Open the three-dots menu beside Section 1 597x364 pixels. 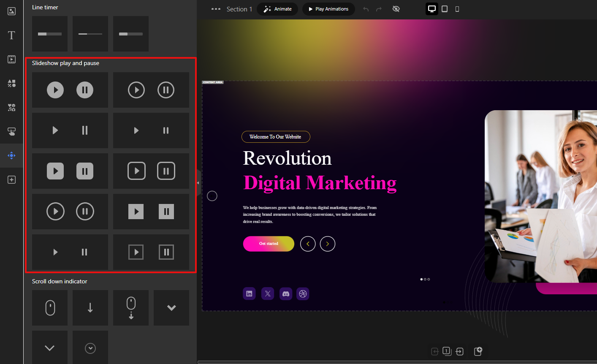click(x=216, y=9)
